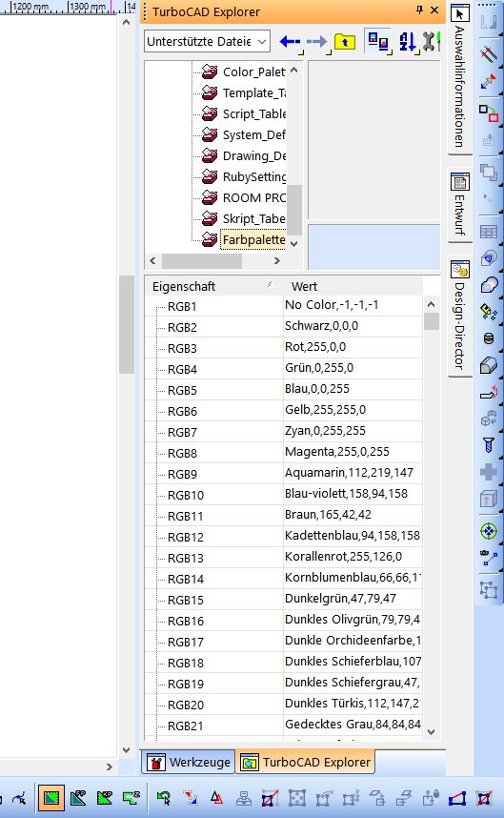Click the Wert column header
This screenshot has width=504, height=818.
[353, 286]
